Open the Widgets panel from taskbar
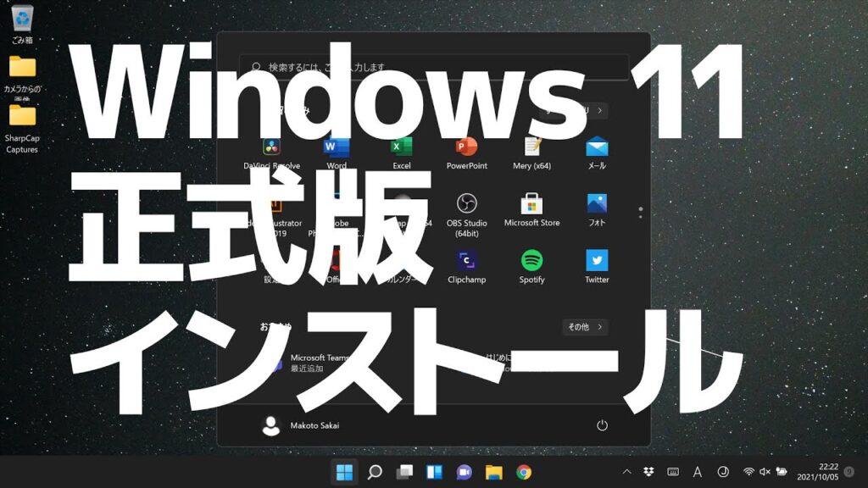Viewport: 868px width, 488px height. tap(435, 472)
